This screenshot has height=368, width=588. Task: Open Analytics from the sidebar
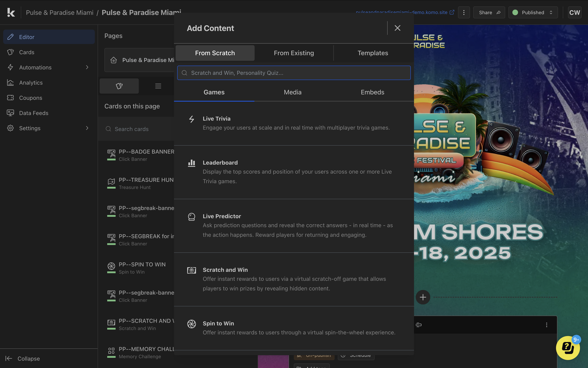pyautogui.click(x=31, y=83)
